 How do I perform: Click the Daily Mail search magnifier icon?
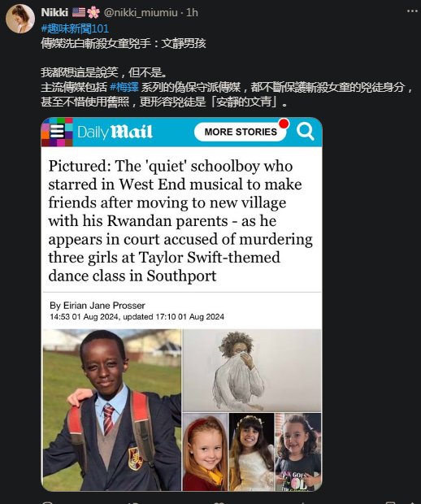[x=305, y=131]
